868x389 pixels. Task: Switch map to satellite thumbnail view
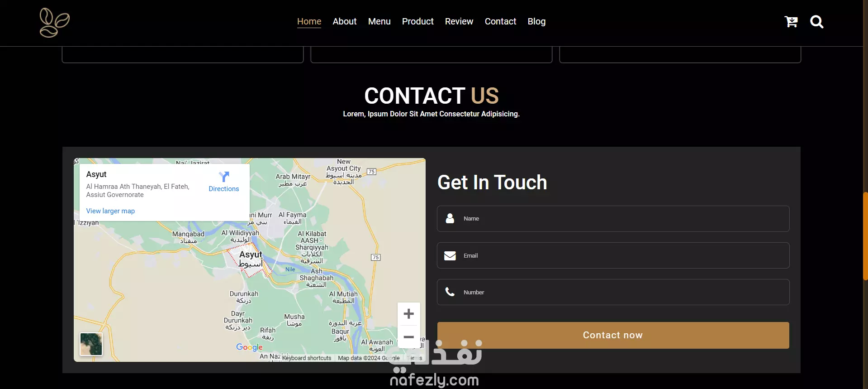click(91, 344)
